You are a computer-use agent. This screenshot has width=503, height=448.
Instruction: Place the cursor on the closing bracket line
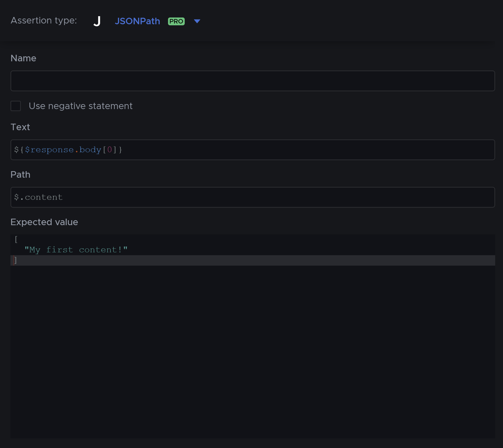pyautogui.click(x=16, y=260)
